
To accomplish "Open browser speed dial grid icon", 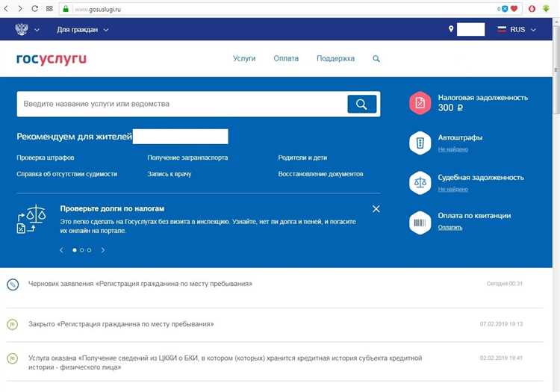I will [49, 8].
